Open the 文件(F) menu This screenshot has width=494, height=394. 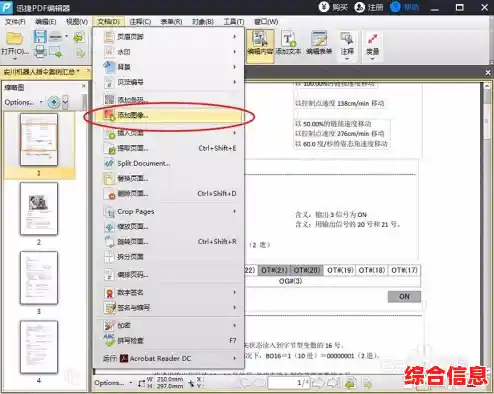[x=15, y=22]
